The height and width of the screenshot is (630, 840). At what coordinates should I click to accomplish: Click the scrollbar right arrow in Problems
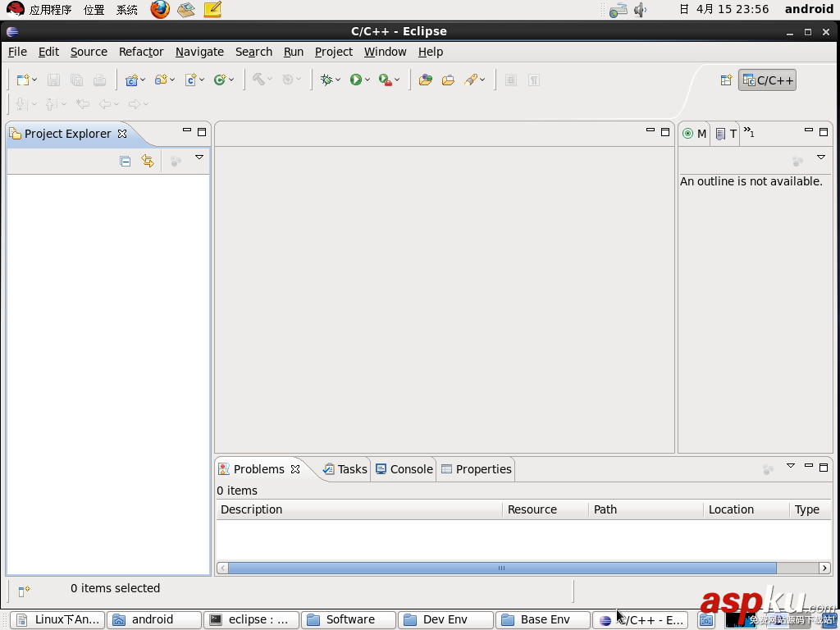pos(825,568)
